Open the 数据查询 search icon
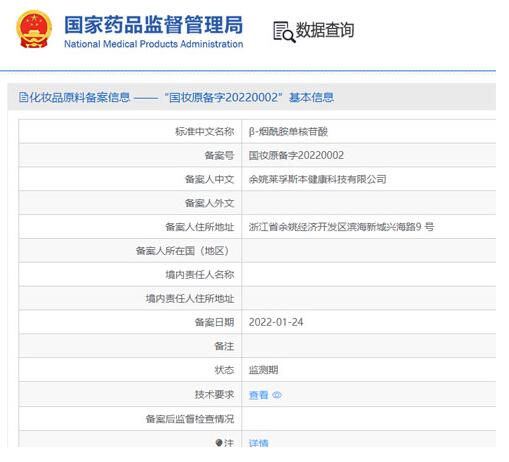509x462 pixels. (x=284, y=32)
